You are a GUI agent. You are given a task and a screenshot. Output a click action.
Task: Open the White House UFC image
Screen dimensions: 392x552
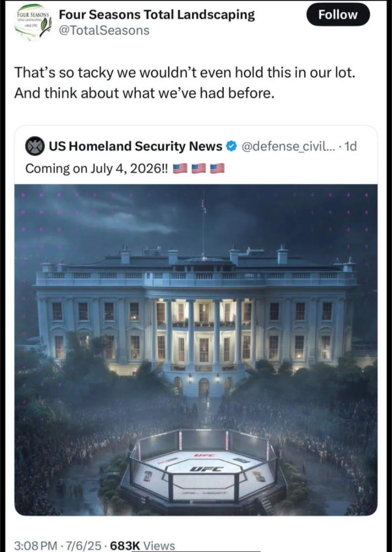click(196, 350)
